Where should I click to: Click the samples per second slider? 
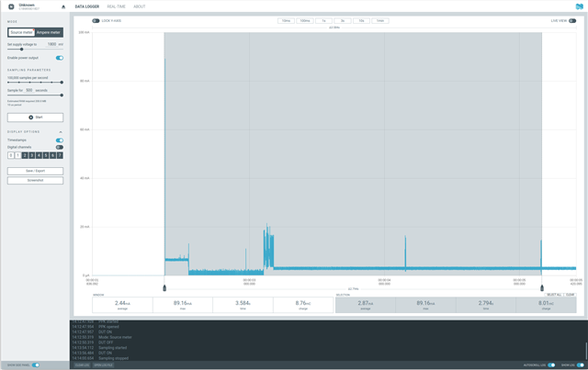pyautogui.click(x=35, y=83)
